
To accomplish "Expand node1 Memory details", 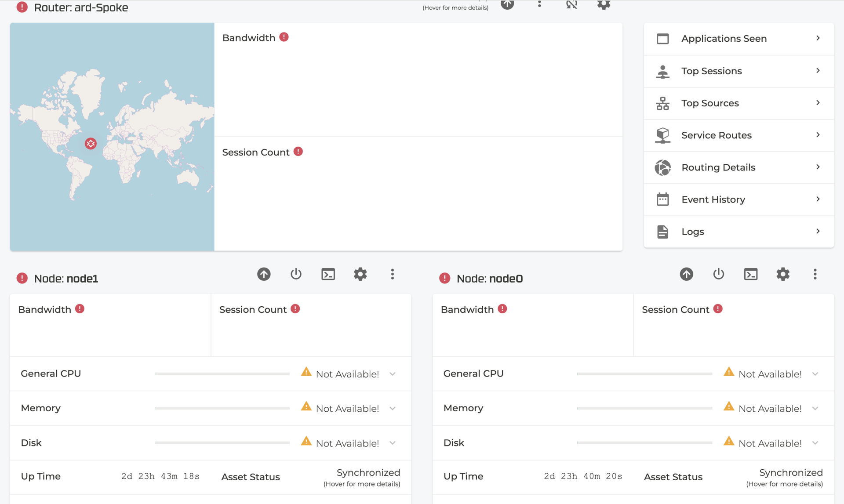I will tap(392, 408).
